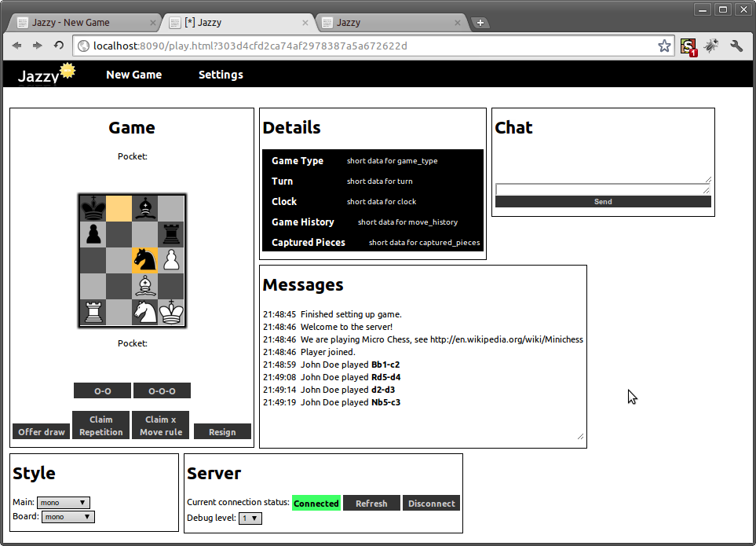Expand the Game History details row
756x546 pixels.
click(303, 222)
